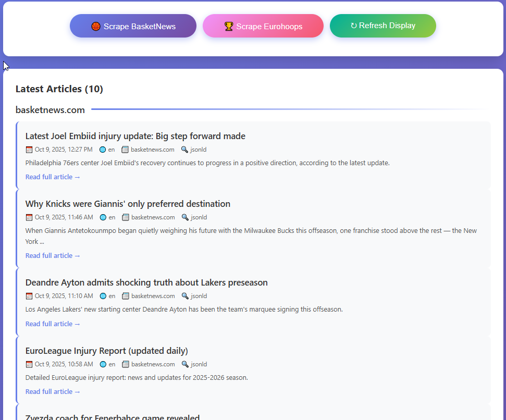The image size is (506, 420).
Task: Click the calendar icon beside Joel Embiid article date
Action: pyautogui.click(x=29, y=150)
